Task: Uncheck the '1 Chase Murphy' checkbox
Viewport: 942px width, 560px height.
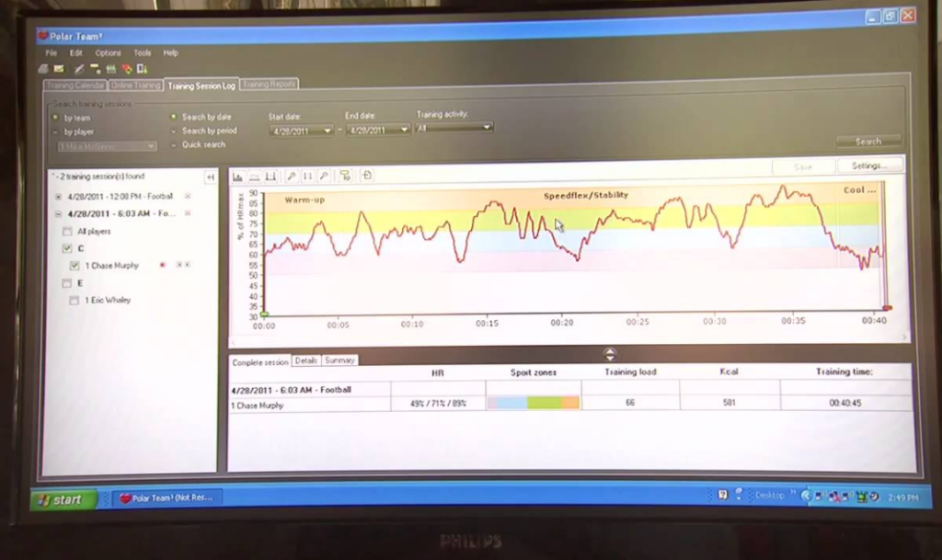Action: pos(75,266)
